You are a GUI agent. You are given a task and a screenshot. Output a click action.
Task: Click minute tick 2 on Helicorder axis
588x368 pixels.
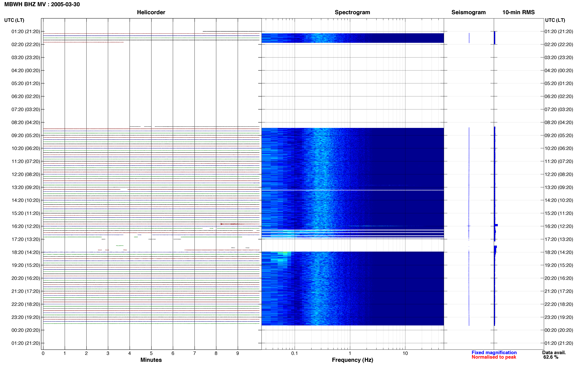pyautogui.click(x=86, y=353)
